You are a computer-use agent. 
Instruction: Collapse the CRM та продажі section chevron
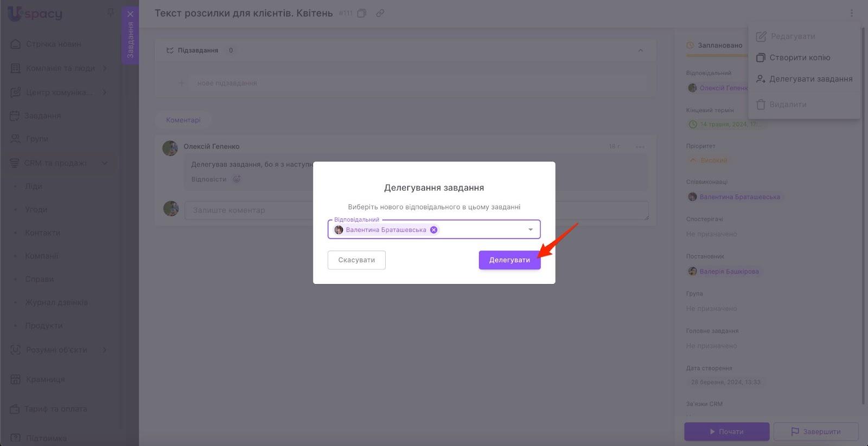click(x=105, y=163)
